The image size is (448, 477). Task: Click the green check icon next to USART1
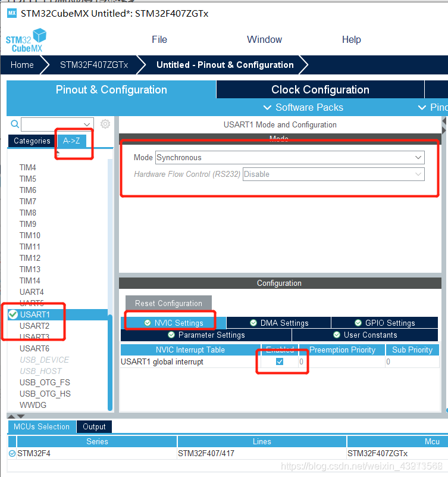pos(13,314)
